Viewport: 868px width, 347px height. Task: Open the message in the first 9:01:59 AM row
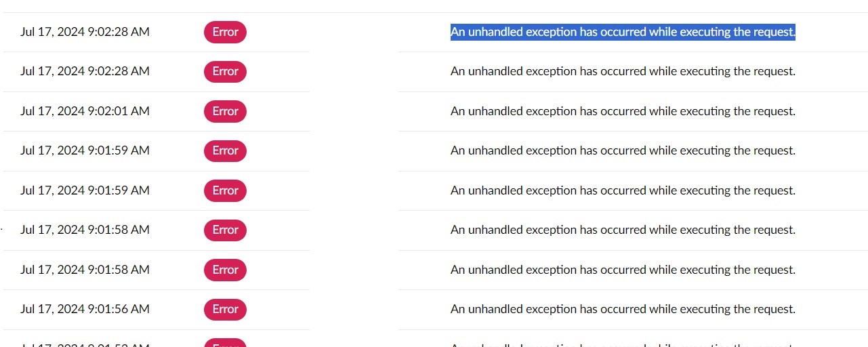tap(622, 150)
